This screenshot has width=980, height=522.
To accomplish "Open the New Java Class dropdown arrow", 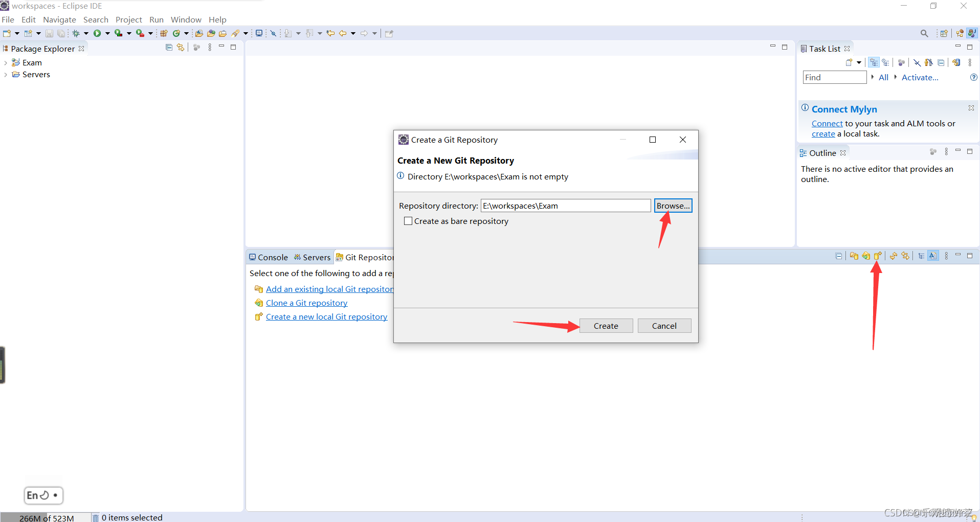I will click(186, 33).
